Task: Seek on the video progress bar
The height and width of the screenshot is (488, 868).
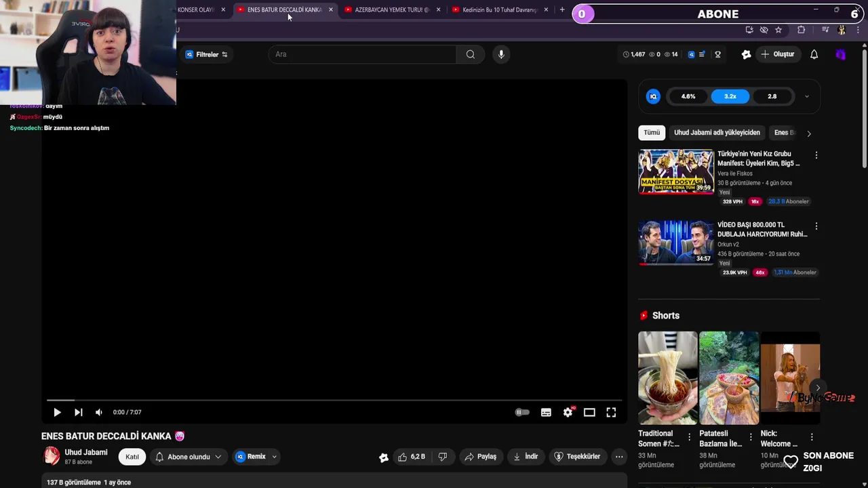Action: pos(334,400)
